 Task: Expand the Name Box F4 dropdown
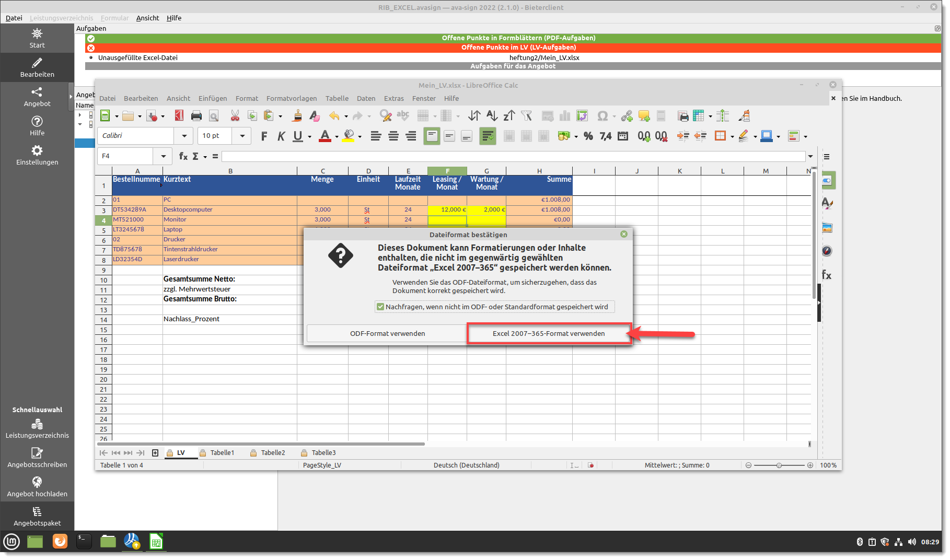coord(164,156)
